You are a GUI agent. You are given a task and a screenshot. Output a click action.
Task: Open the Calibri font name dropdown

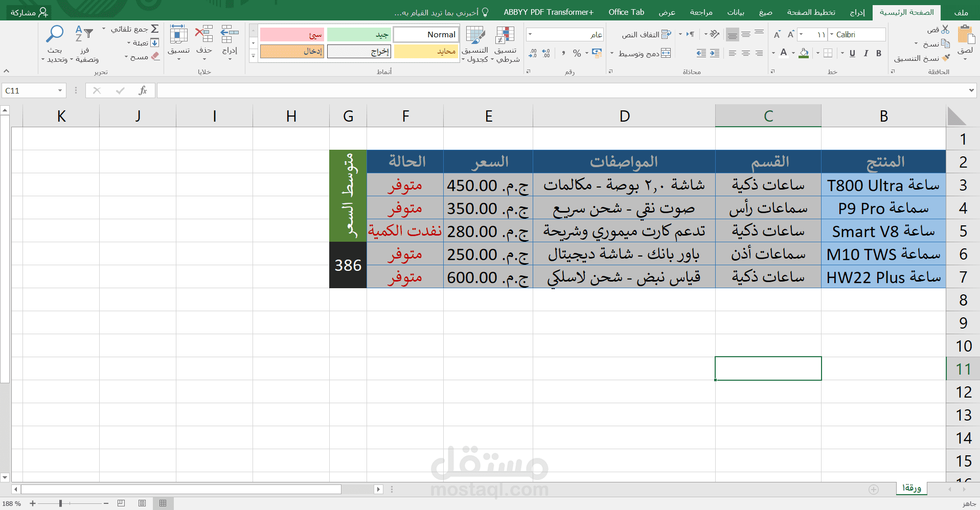(832, 34)
